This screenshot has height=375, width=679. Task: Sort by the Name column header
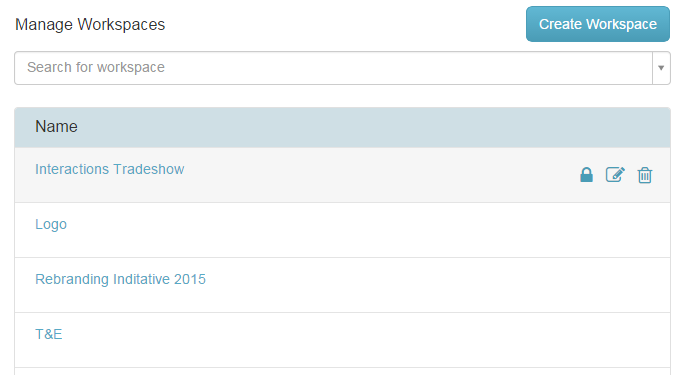[56, 126]
